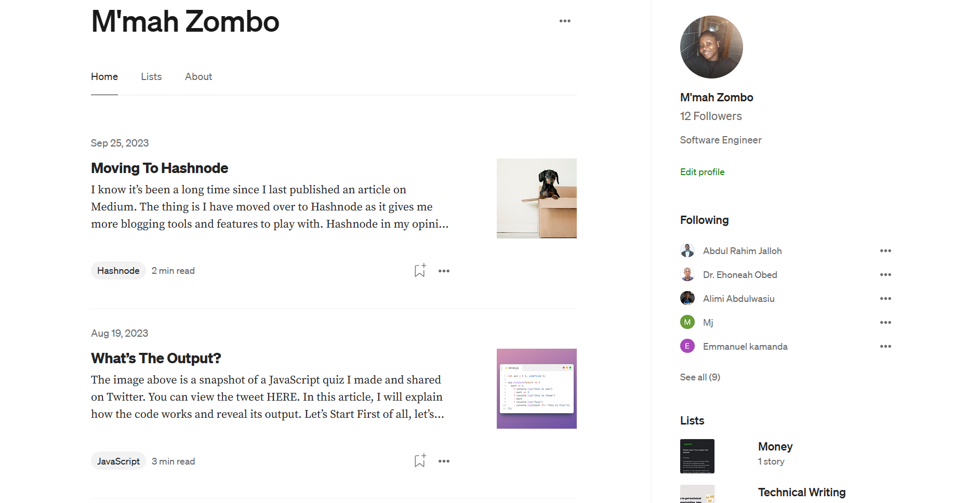Click the green Mj avatar icon

[687, 322]
